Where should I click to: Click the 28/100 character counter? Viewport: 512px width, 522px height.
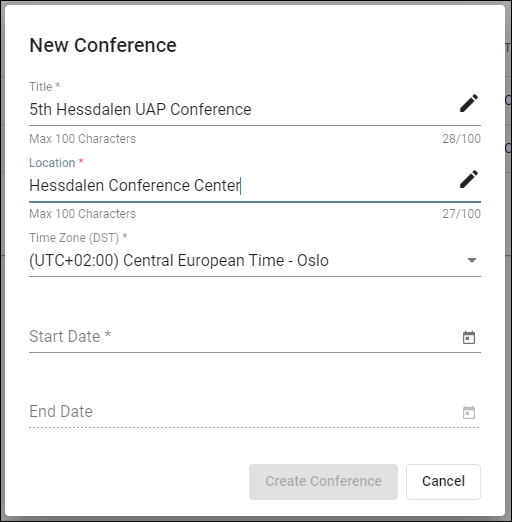(x=461, y=139)
